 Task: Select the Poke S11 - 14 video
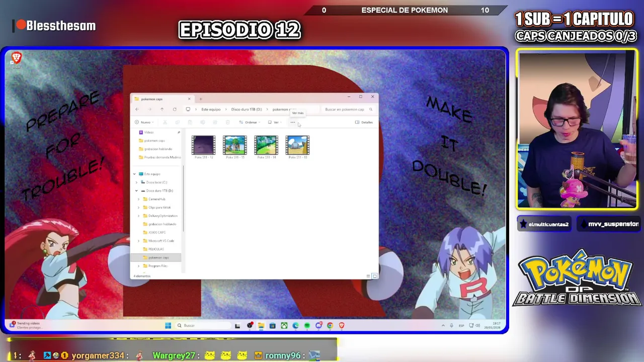coord(266,147)
